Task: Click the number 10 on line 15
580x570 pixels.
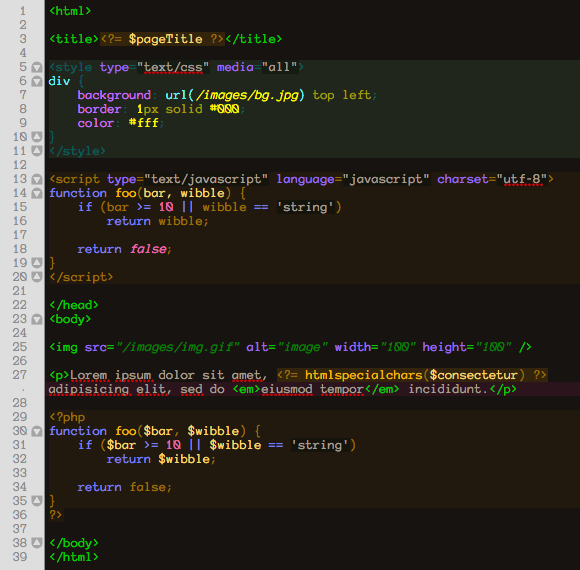Action: pyautogui.click(x=166, y=207)
